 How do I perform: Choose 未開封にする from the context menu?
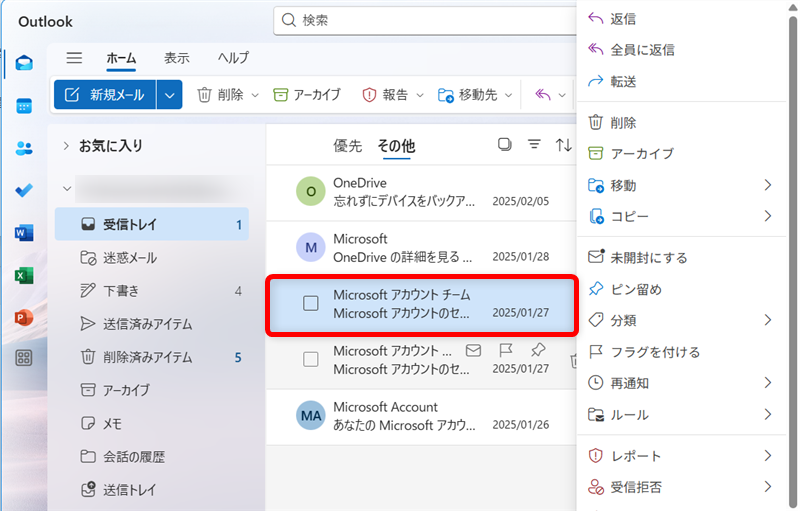[x=649, y=258]
